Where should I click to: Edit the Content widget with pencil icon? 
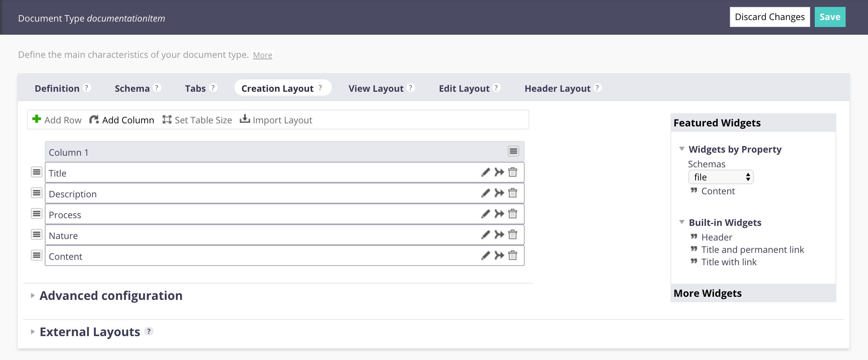pyautogui.click(x=486, y=256)
